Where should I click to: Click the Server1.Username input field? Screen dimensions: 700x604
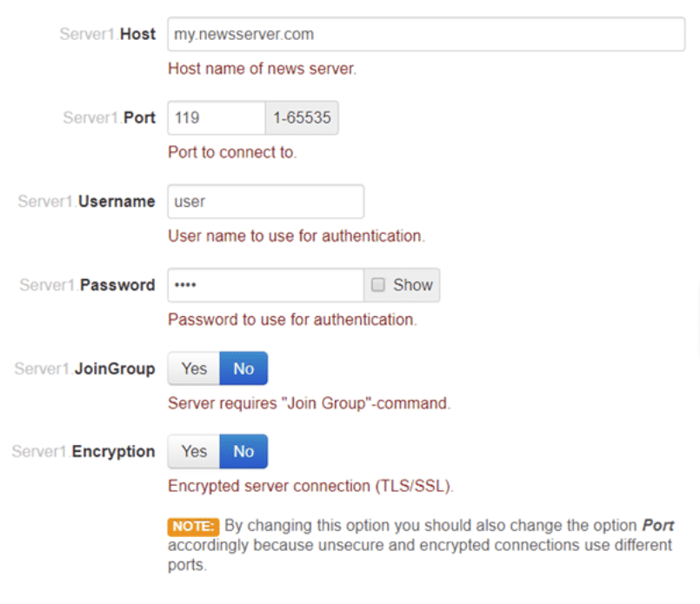tap(265, 201)
